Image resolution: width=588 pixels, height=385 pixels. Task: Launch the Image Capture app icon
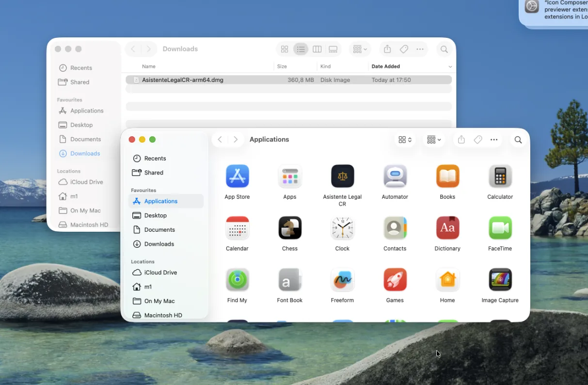500,280
